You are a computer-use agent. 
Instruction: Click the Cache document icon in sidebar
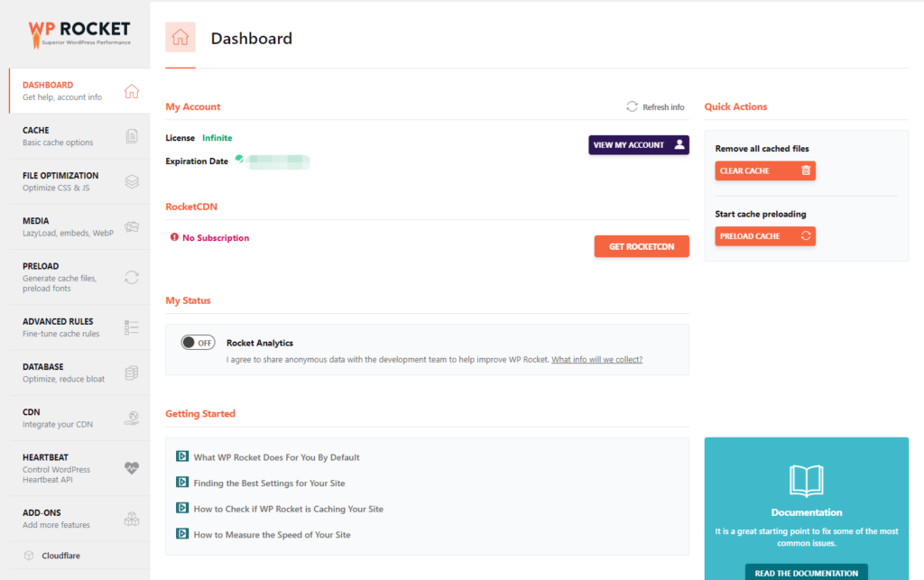tap(132, 136)
